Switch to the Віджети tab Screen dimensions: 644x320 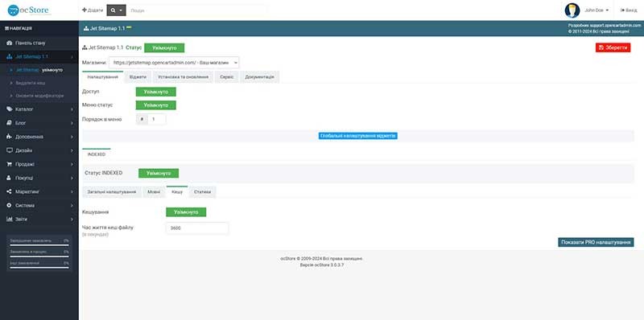pyautogui.click(x=138, y=77)
